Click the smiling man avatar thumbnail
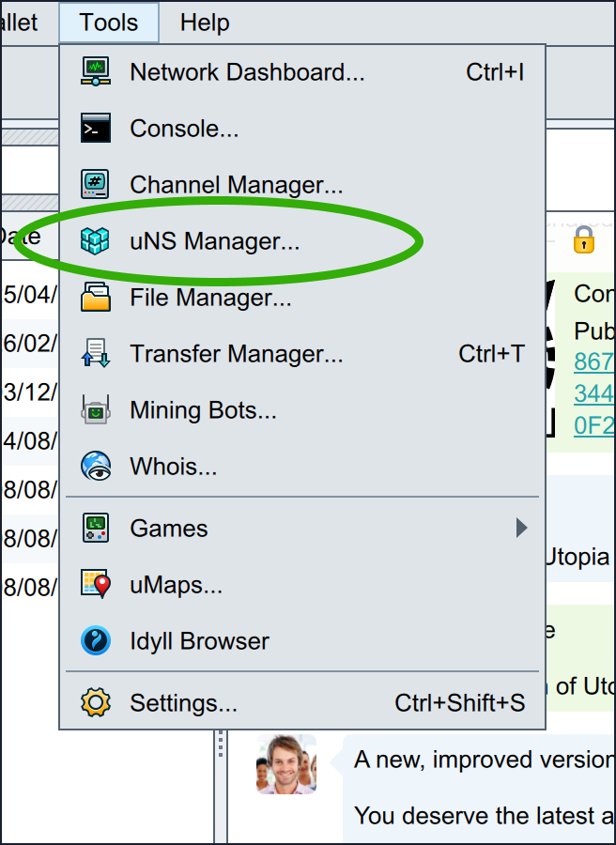Screen dimensions: 616x845 285,764
